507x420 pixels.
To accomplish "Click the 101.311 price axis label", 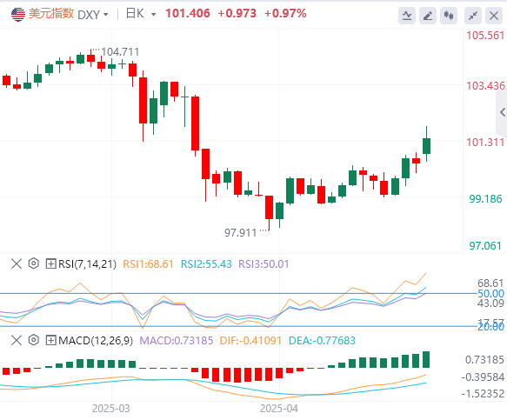I will pyautogui.click(x=485, y=143).
